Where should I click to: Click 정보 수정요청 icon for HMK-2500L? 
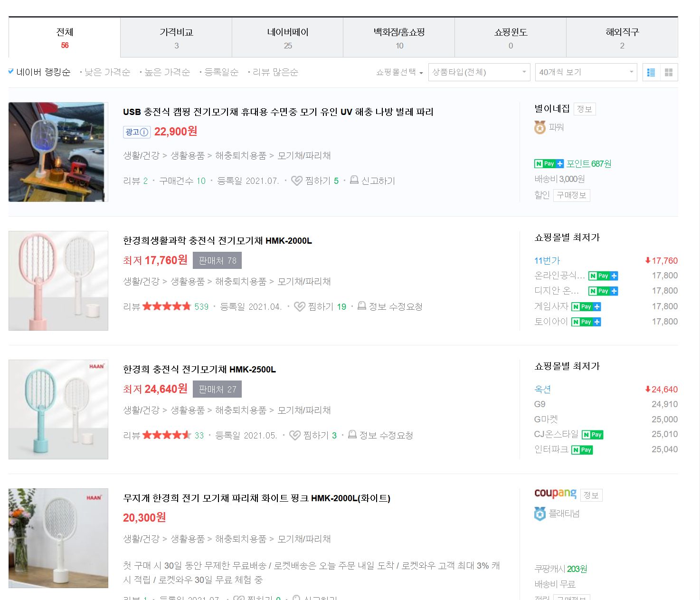click(x=352, y=435)
